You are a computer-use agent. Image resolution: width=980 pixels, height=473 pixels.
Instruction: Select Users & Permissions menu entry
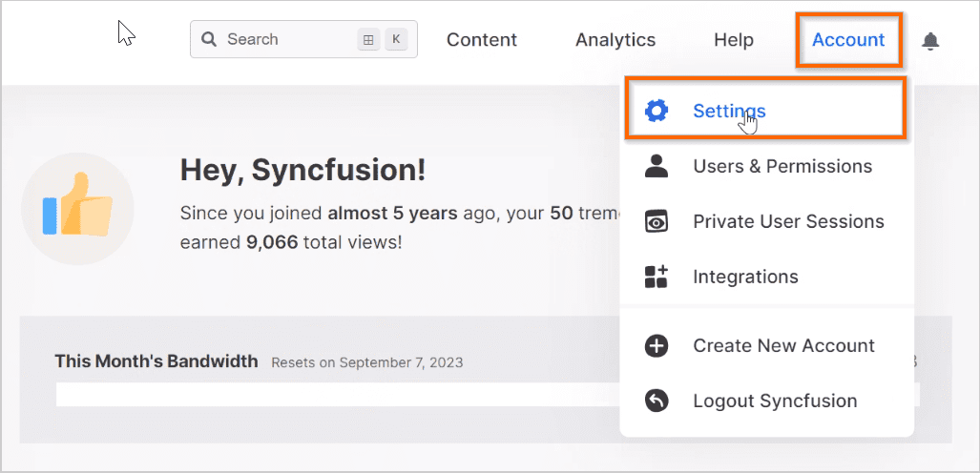pos(766,166)
